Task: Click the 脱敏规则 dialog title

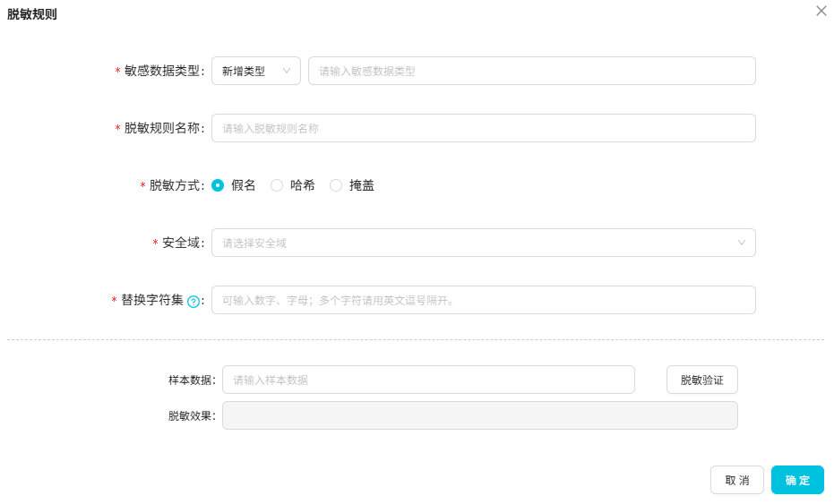Action: 32,14
